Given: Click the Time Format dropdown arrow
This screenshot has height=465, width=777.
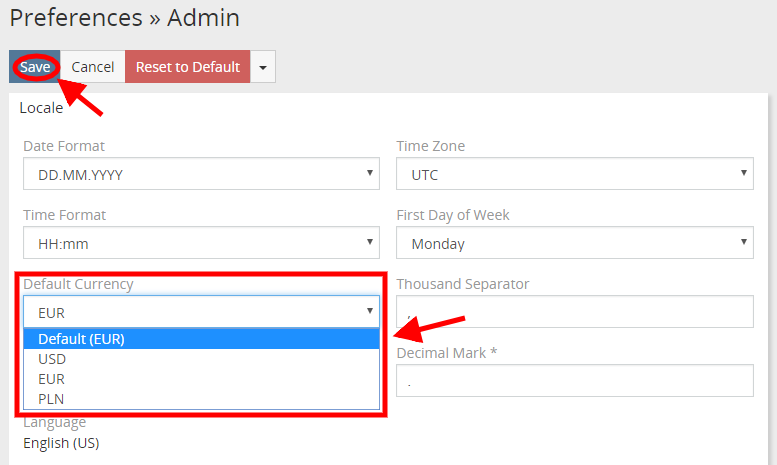Looking at the screenshot, I should [370, 241].
